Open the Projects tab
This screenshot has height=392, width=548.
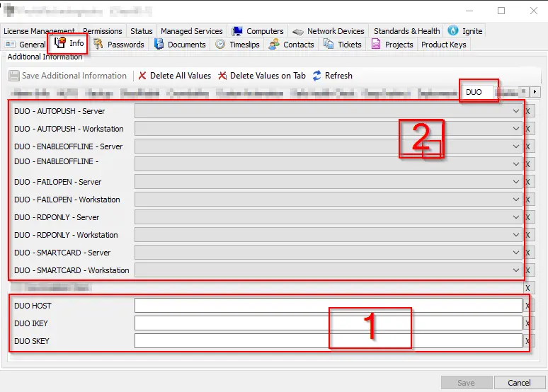[x=392, y=45]
